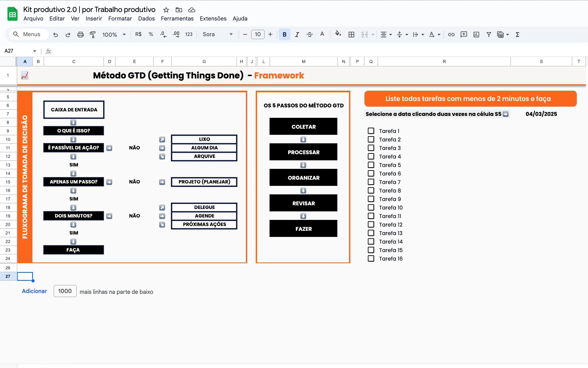Open the Extensões menu
Image resolution: width=588 pixels, height=368 pixels.
point(213,19)
